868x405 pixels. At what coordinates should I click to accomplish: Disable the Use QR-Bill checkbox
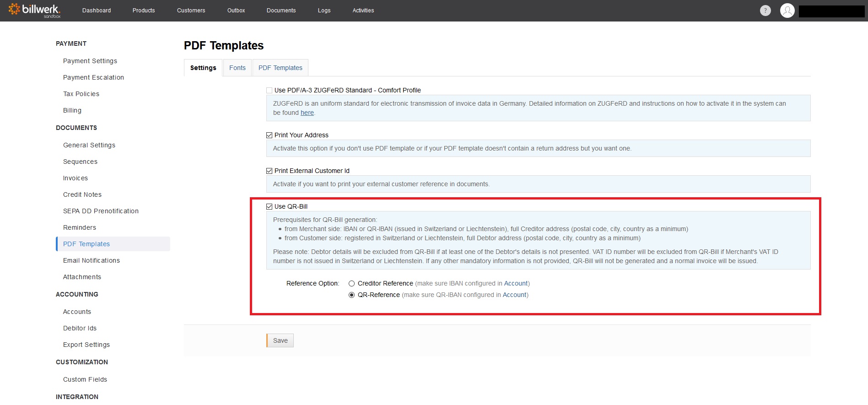pos(270,207)
